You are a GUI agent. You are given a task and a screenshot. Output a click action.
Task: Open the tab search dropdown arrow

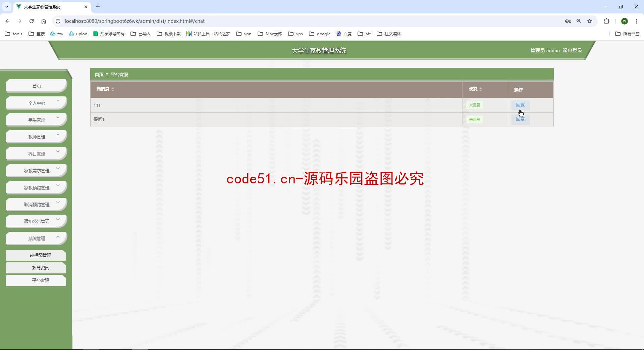pyautogui.click(x=6, y=7)
